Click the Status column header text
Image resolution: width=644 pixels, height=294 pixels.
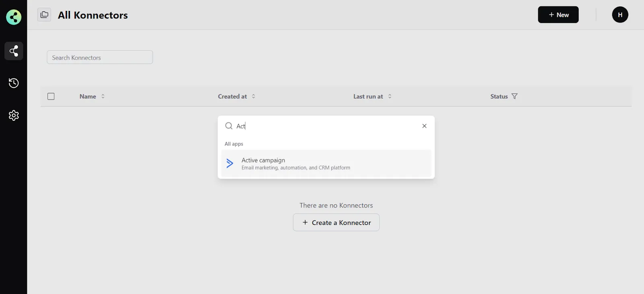click(499, 96)
